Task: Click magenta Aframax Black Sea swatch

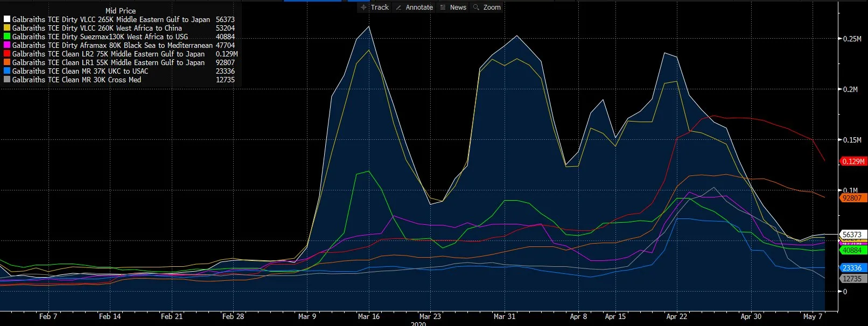Action: [7, 45]
